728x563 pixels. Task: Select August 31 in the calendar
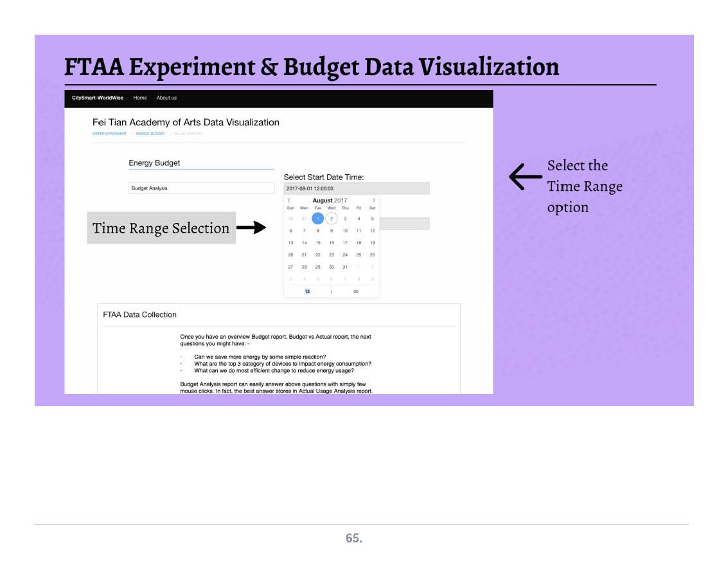(345, 267)
